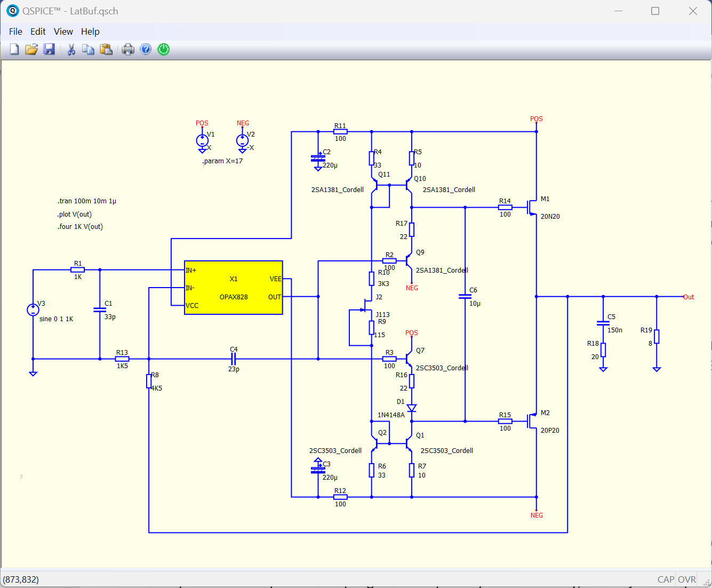The height and width of the screenshot is (588, 712).
Task: Select resistor R18 20 ohm symbol
Action: coord(603,350)
